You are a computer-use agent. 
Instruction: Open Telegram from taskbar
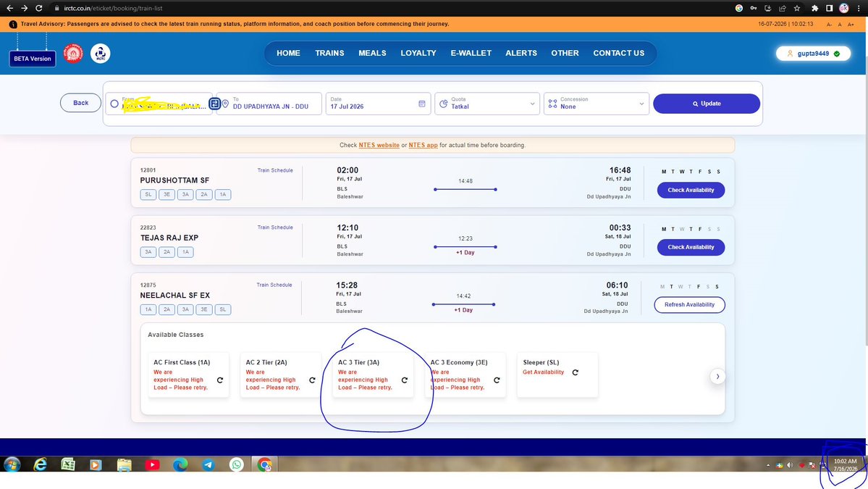208,464
